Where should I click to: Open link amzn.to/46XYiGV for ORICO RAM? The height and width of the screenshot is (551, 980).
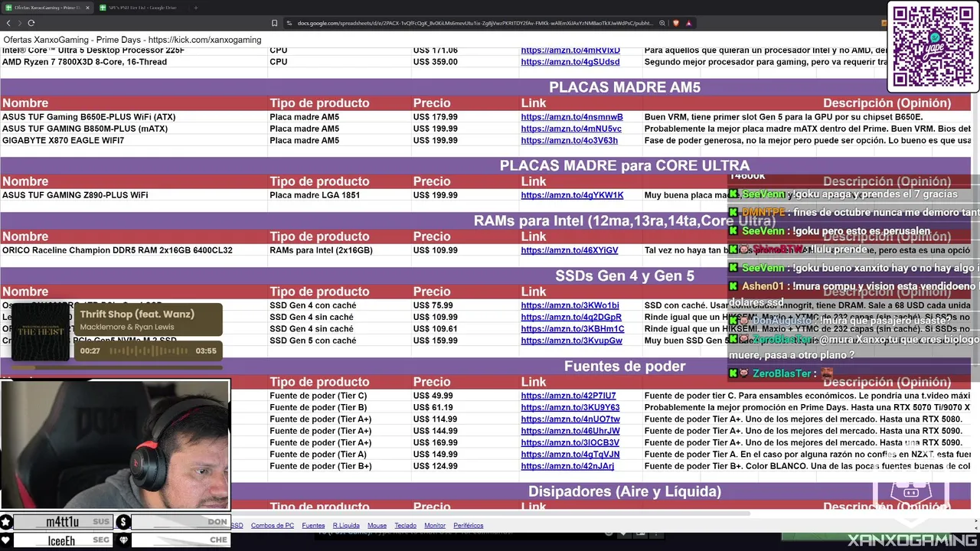570,250
